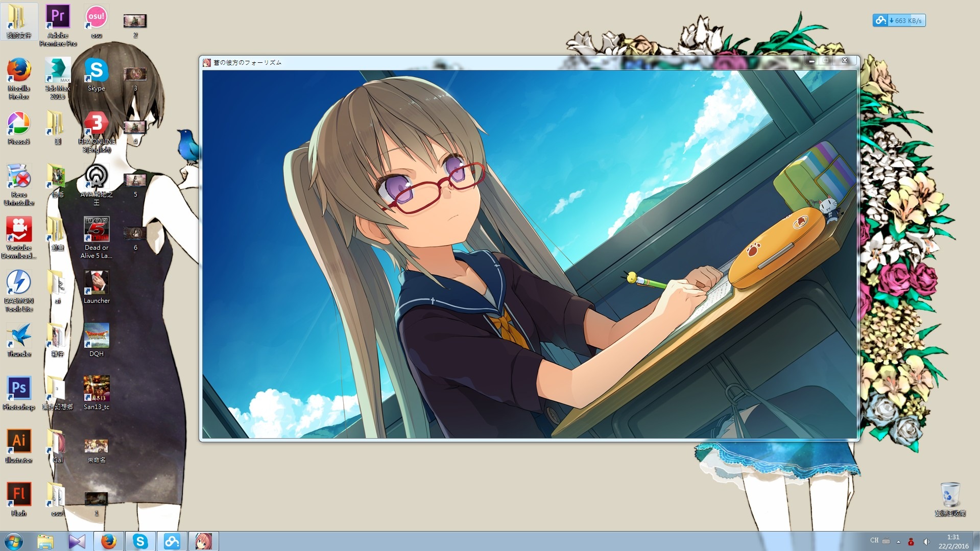This screenshot has height=551, width=980.
Task: Open the Adobe Premiere Pro desktop shortcut
Action: [58, 18]
